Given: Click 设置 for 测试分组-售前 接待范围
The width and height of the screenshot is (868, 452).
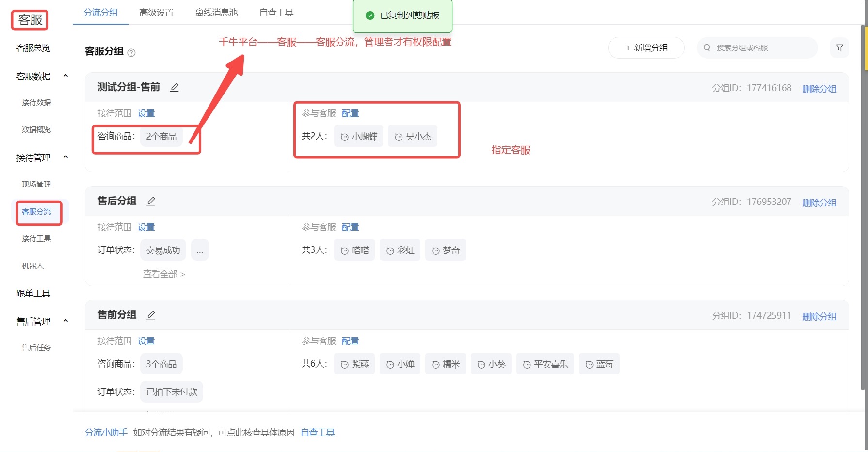Looking at the screenshot, I should coord(146,113).
